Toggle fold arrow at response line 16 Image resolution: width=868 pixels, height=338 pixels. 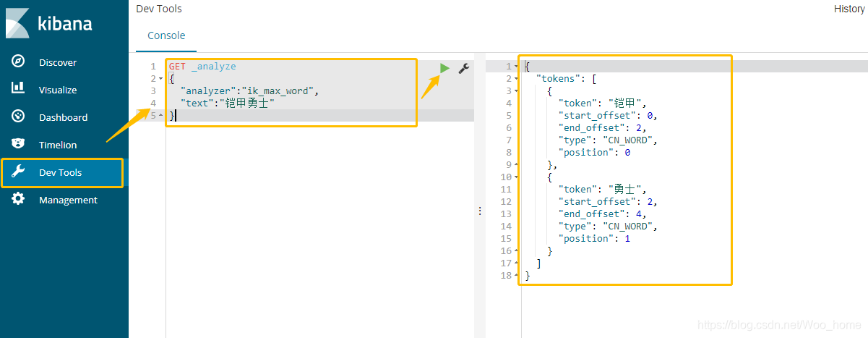[x=516, y=251]
